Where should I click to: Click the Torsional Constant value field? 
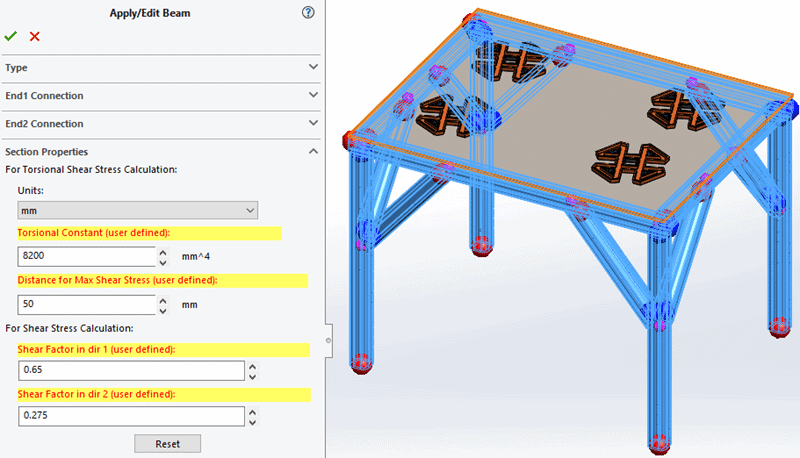point(86,256)
